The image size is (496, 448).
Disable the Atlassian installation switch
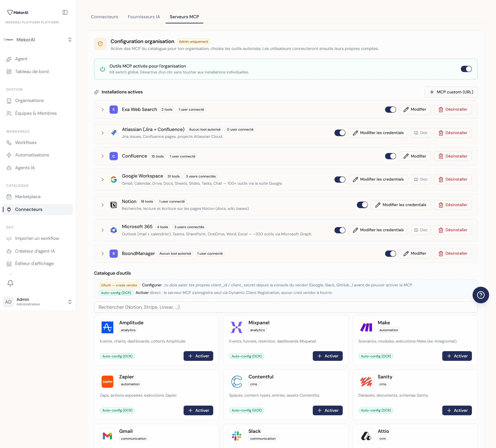(339, 133)
